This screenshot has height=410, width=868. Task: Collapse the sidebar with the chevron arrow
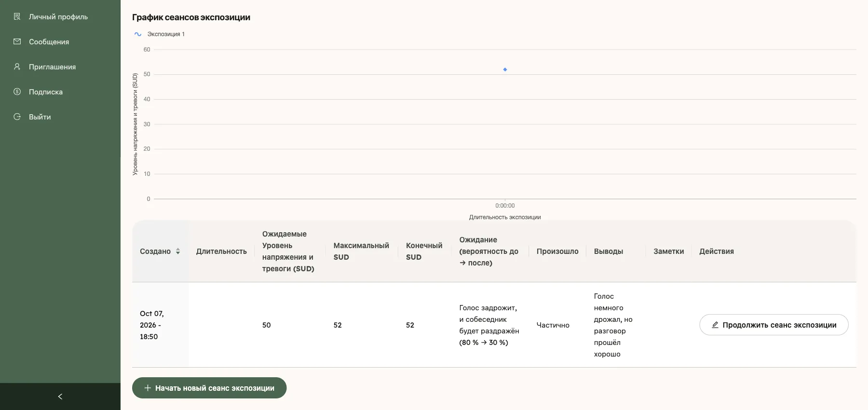[x=60, y=397]
